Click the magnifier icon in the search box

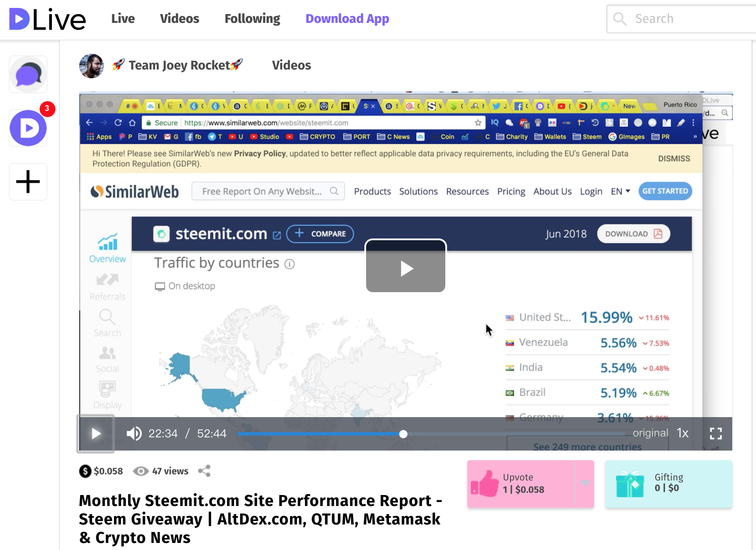[620, 19]
